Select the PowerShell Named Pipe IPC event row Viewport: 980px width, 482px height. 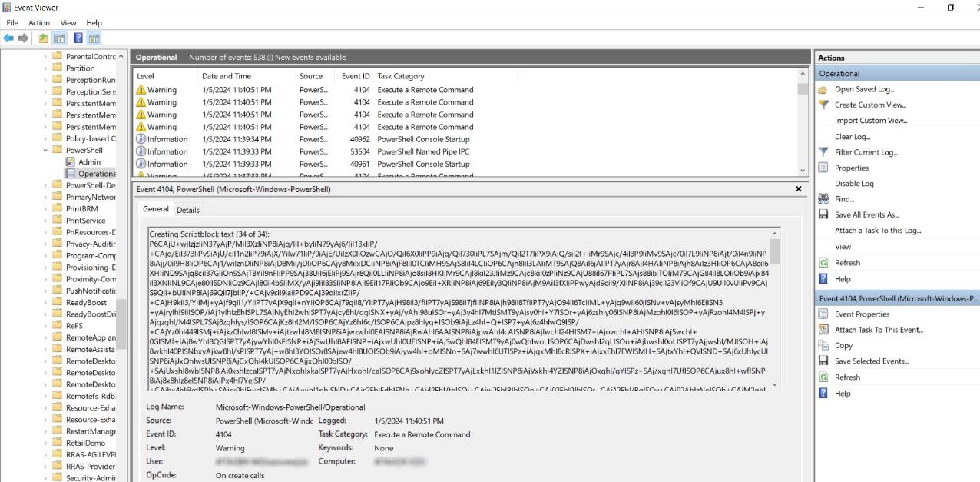(422, 151)
